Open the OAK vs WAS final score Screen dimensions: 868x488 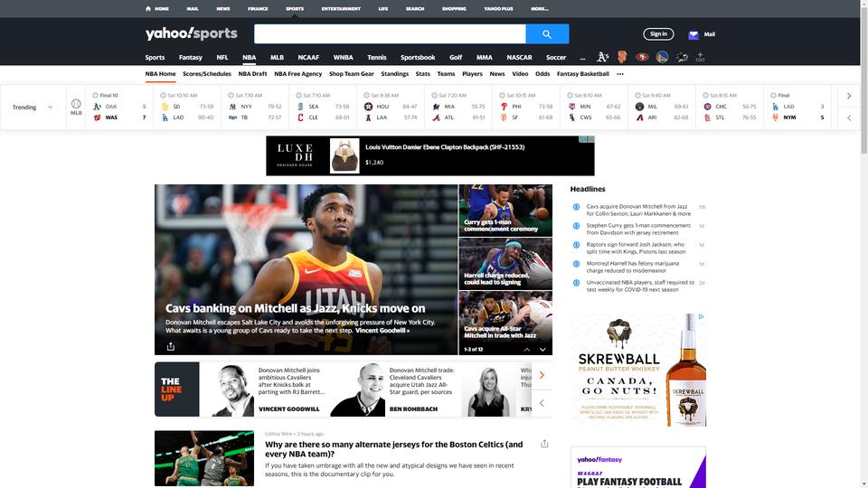click(x=119, y=107)
